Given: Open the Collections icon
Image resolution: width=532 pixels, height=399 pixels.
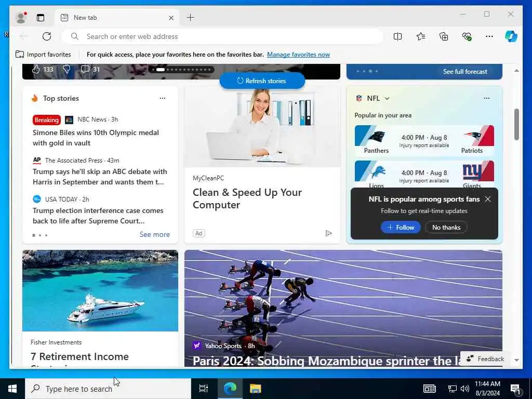Looking at the screenshot, I should pos(444,36).
